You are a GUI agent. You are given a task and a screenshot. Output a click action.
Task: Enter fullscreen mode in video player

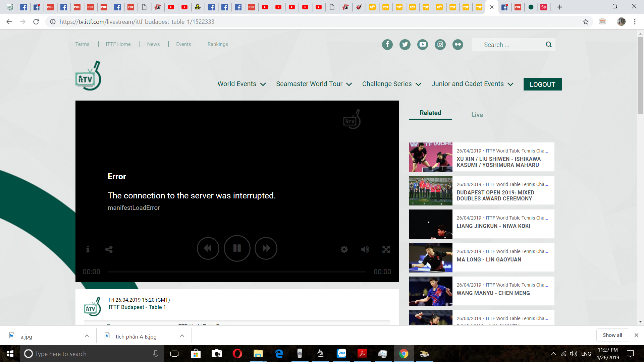click(x=386, y=249)
